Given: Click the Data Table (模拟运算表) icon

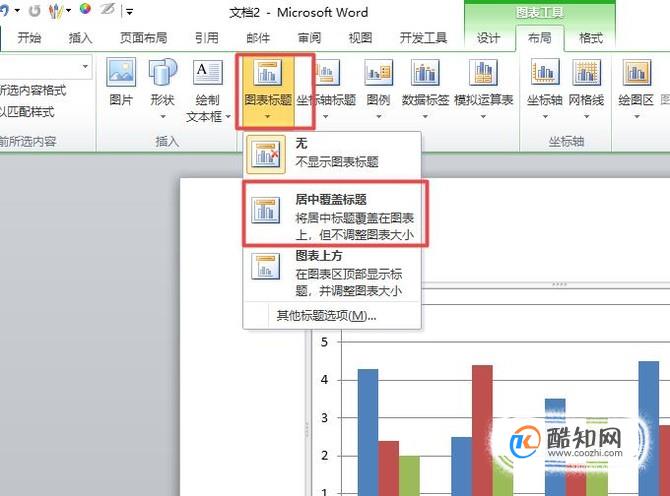Looking at the screenshot, I should click(x=483, y=72).
